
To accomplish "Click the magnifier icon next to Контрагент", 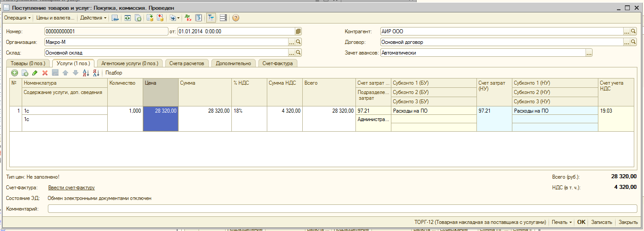I will [x=633, y=31].
